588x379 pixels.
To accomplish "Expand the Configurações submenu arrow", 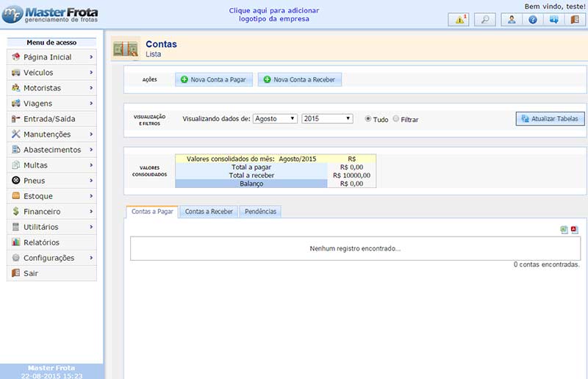I will click(91, 258).
